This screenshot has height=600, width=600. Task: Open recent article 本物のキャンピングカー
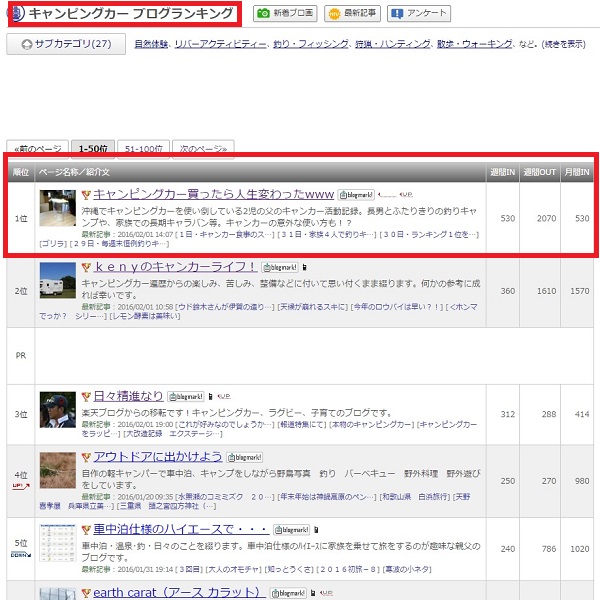(372, 424)
